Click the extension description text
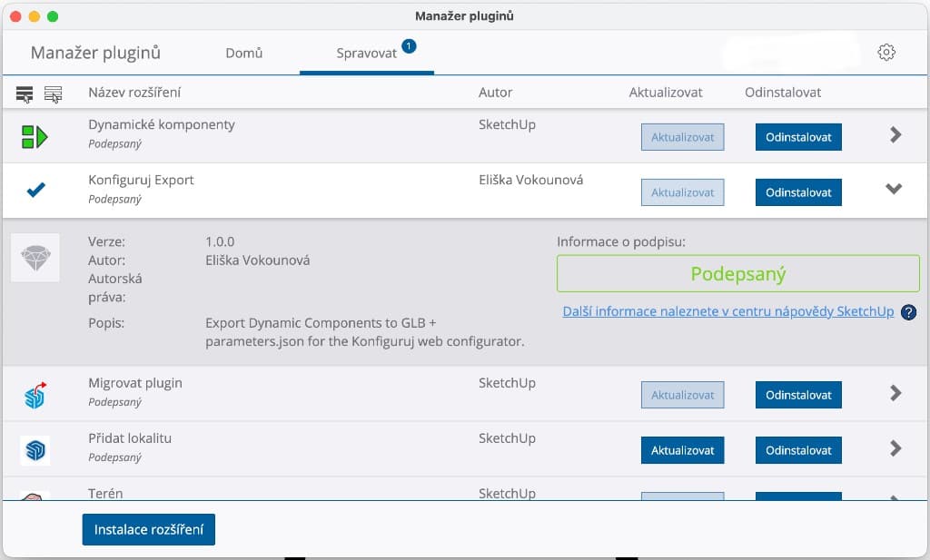This screenshot has width=930, height=560. pyautogui.click(x=365, y=332)
